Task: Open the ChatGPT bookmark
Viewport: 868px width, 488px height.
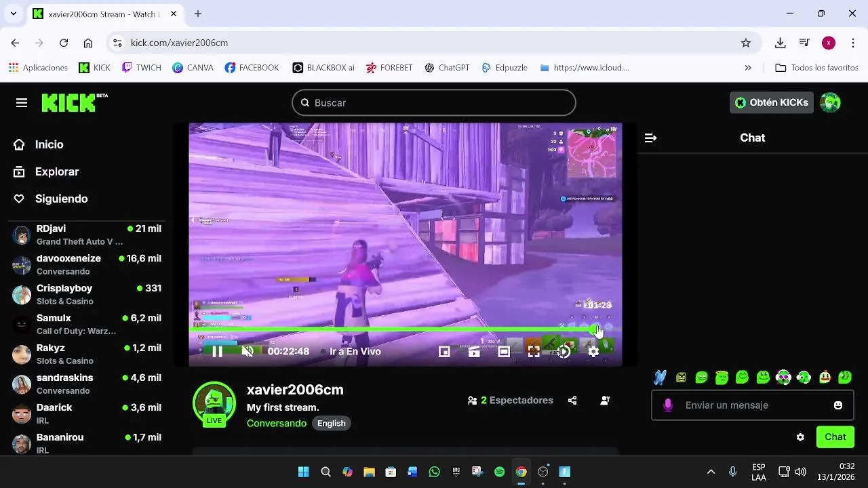Action: tap(447, 68)
